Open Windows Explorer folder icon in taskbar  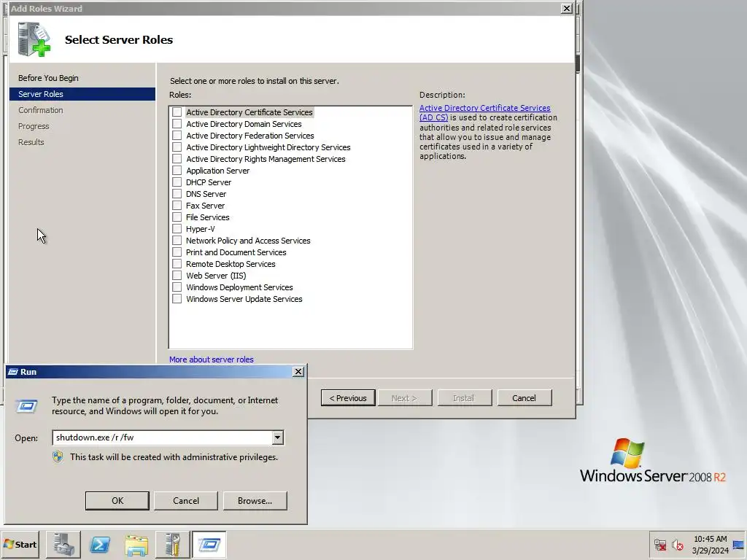tap(136, 544)
